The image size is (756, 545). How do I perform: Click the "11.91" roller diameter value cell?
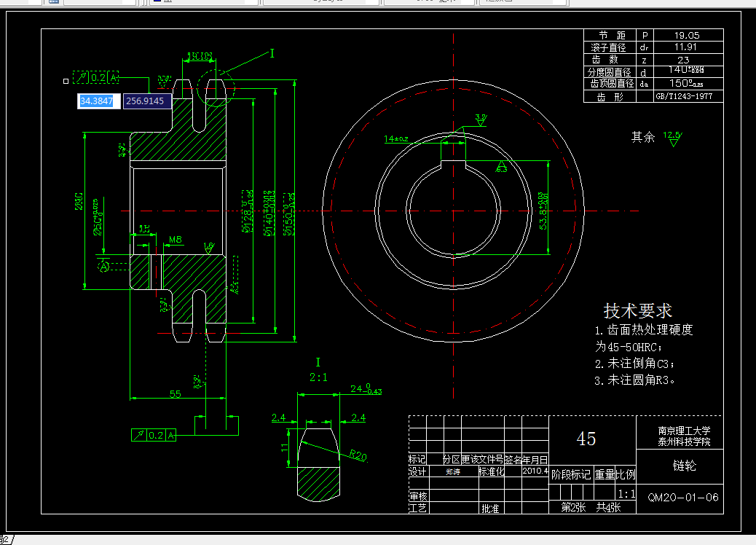tap(688, 47)
